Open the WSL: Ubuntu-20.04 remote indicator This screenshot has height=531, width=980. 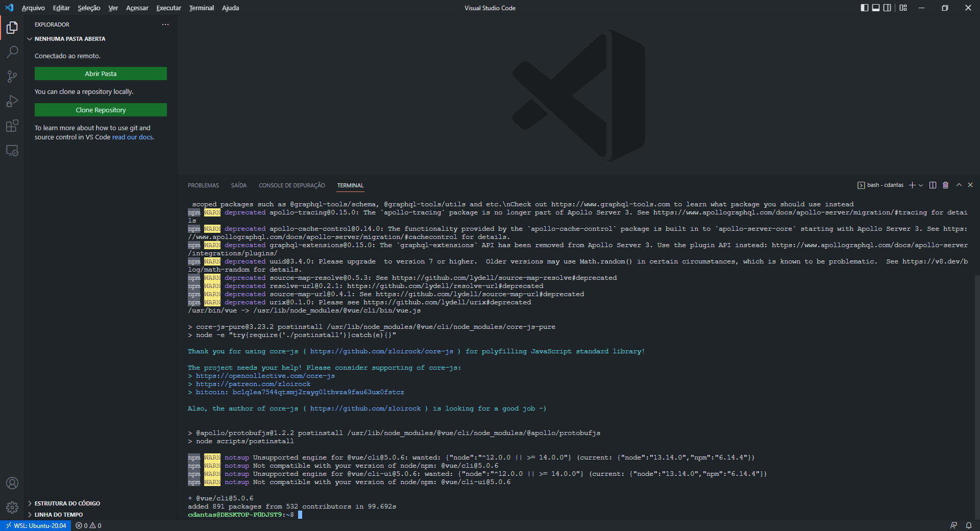[36, 525]
